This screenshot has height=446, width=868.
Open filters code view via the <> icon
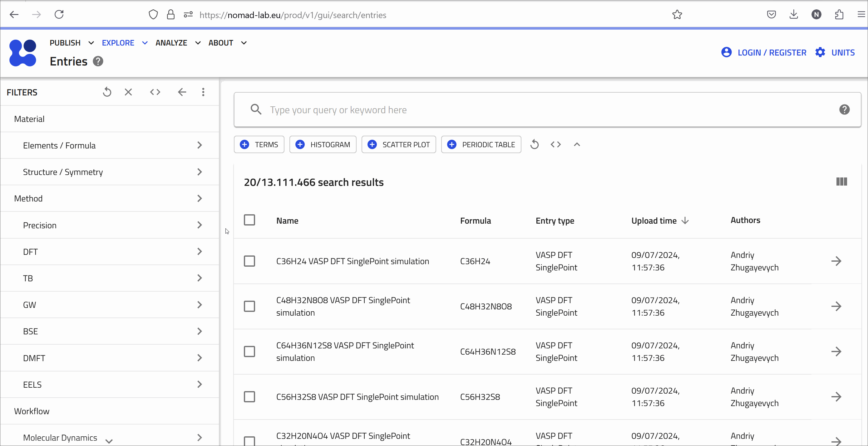tap(155, 92)
